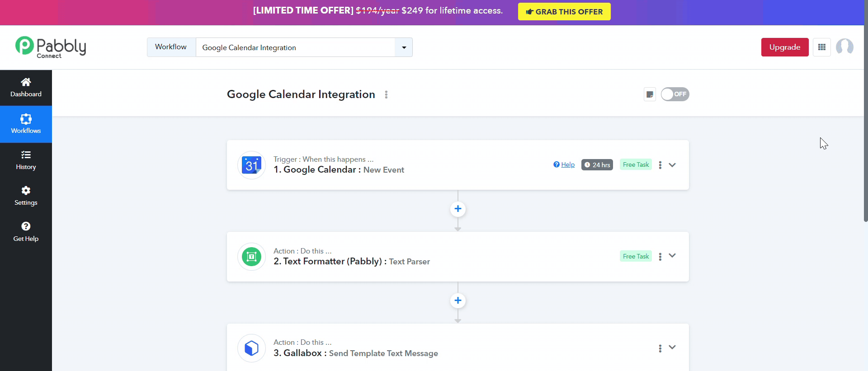The width and height of the screenshot is (868, 371).
Task: Expand the Text Formatter step
Action: [672, 256]
